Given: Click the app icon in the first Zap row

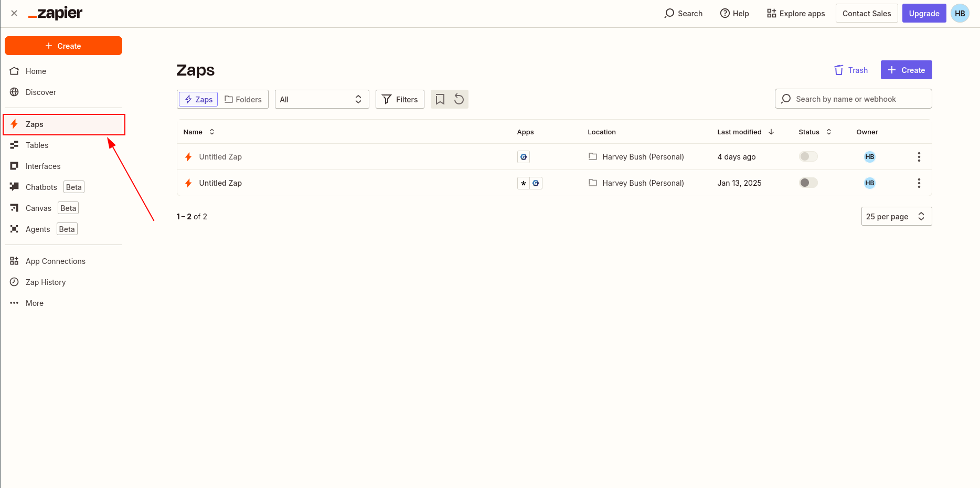Looking at the screenshot, I should [524, 157].
